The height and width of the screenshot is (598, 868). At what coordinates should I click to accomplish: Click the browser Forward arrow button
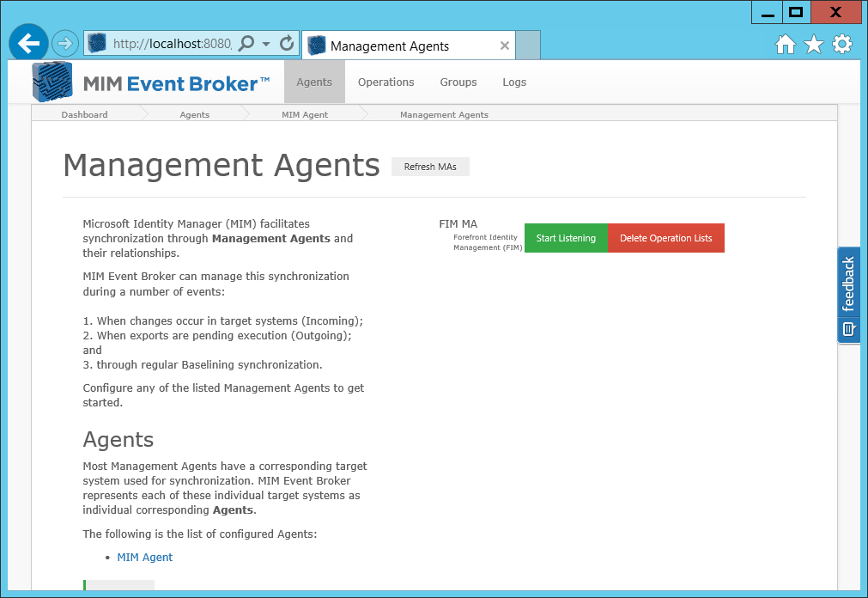tap(64, 43)
